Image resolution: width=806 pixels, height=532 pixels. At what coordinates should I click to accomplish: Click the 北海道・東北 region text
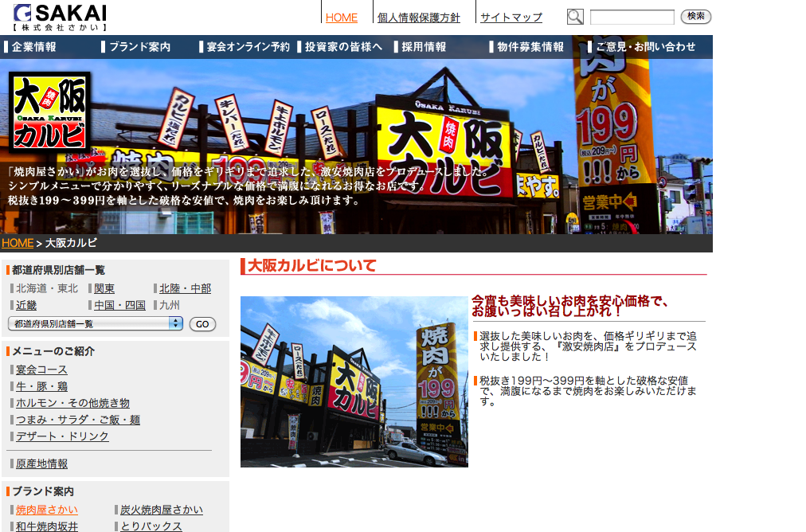click(x=47, y=289)
